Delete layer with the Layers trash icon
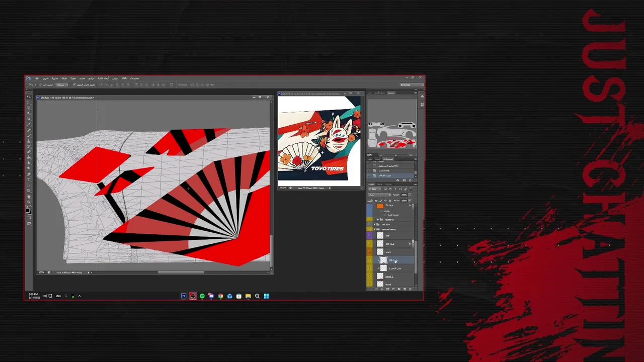This screenshot has width=644, height=362. click(x=411, y=289)
